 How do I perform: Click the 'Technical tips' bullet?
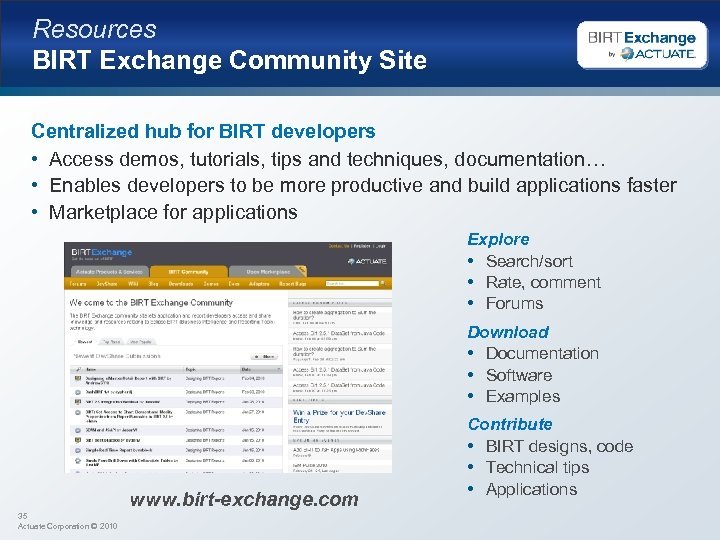538,467
